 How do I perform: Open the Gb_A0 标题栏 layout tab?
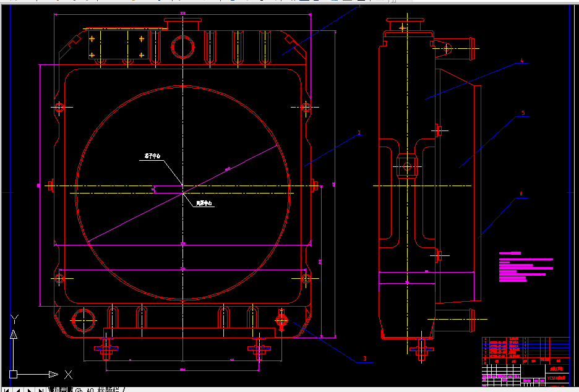click(98, 390)
